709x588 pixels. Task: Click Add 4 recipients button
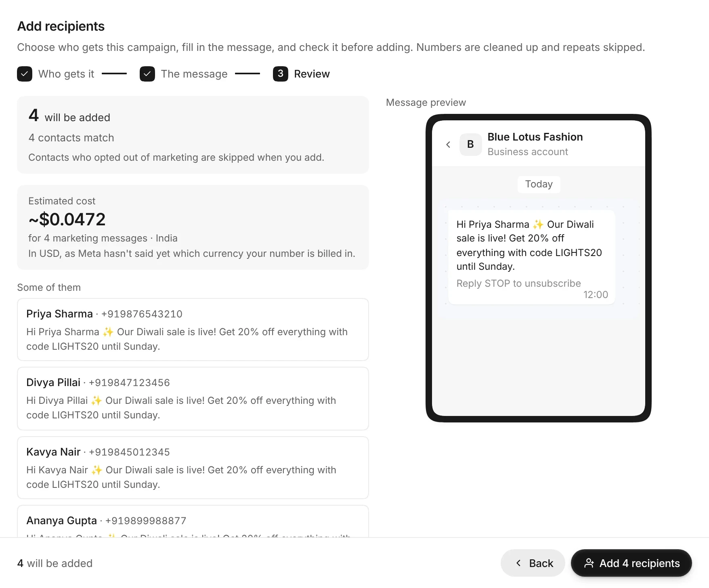pyautogui.click(x=631, y=563)
